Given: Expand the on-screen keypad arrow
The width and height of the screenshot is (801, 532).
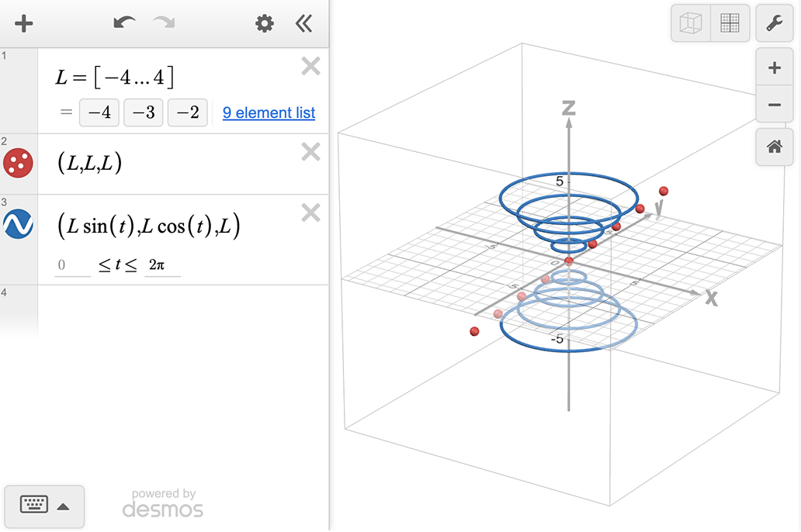Looking at the screenshot, I should (x=64, y=506).
